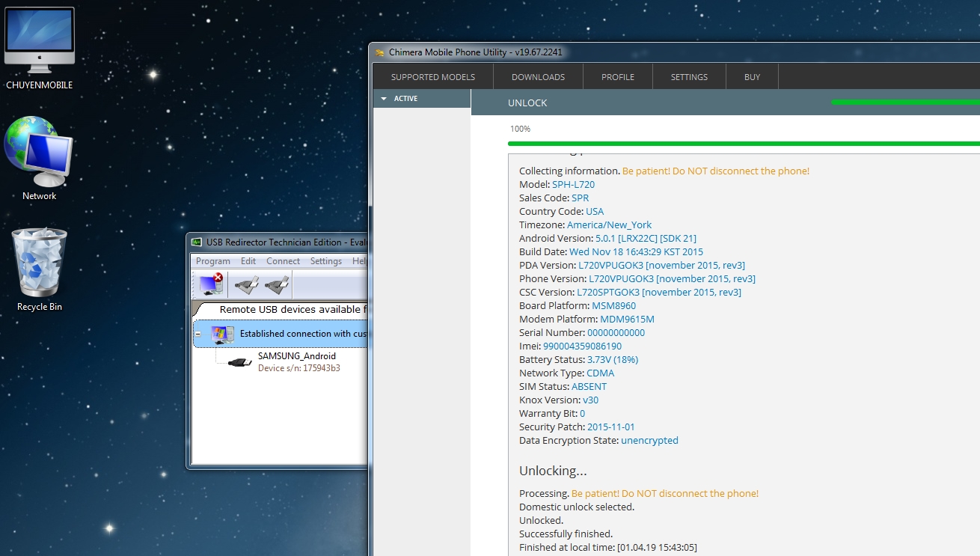Click the Battery Status value 3.73V (18%)
This screenshot has width=980, height=556.
point(612,359)
